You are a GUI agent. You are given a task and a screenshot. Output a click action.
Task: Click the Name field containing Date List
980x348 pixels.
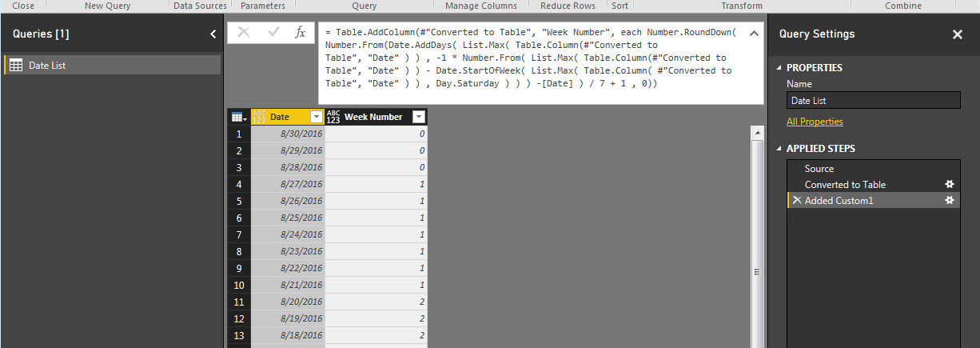point(874,101)
